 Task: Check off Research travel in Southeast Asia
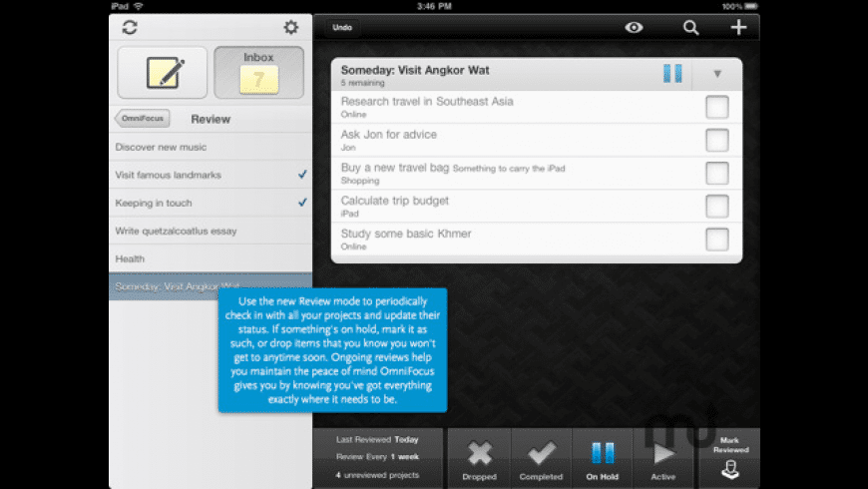coord(717,107)
